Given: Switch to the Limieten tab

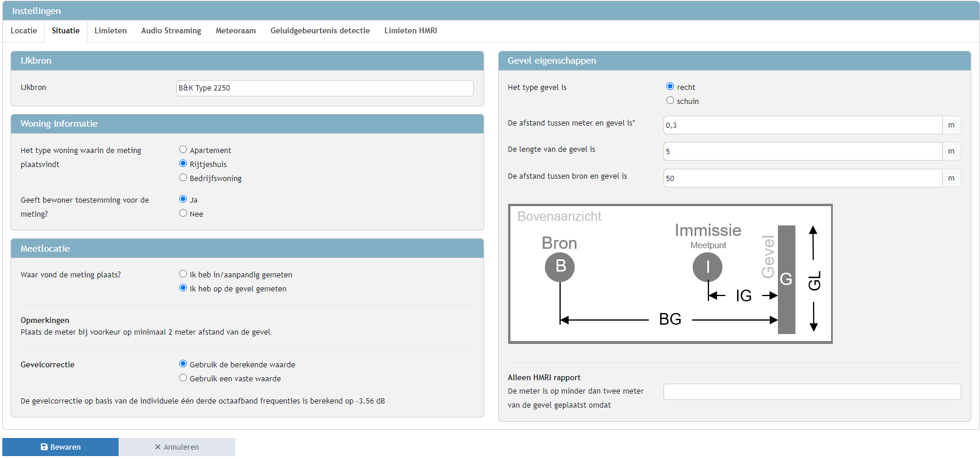Looking at the screenshot, I should pos(110,31).
